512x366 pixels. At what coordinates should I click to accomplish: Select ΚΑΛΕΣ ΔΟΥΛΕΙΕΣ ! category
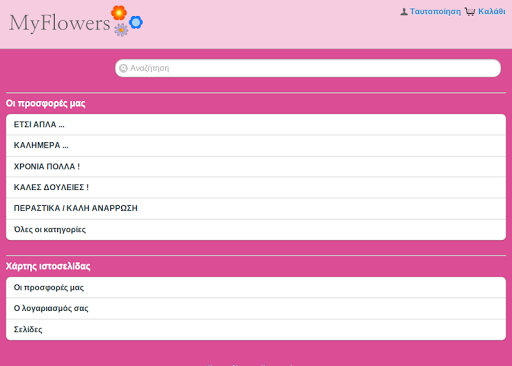coord(256,187)
